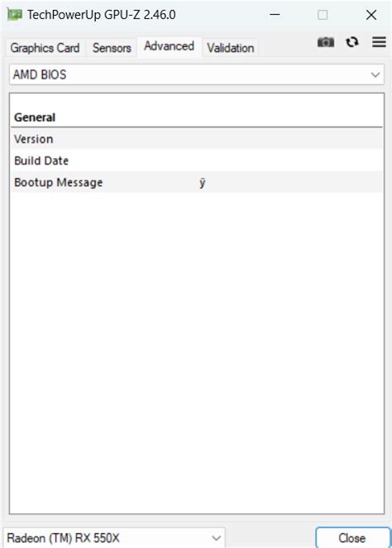Go to the Validation tab
The width and height of the screenshot is (392, 548).
[x=231, y=48]
